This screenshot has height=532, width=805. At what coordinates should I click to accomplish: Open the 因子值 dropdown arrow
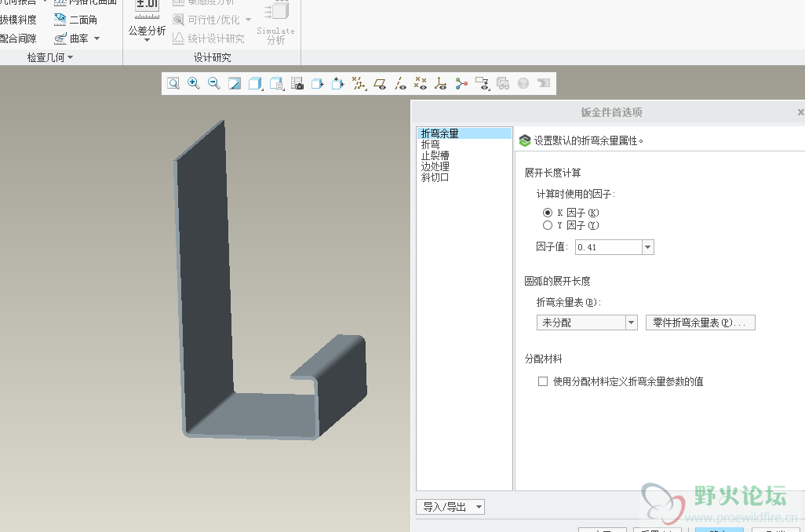(x=648, y=247)
